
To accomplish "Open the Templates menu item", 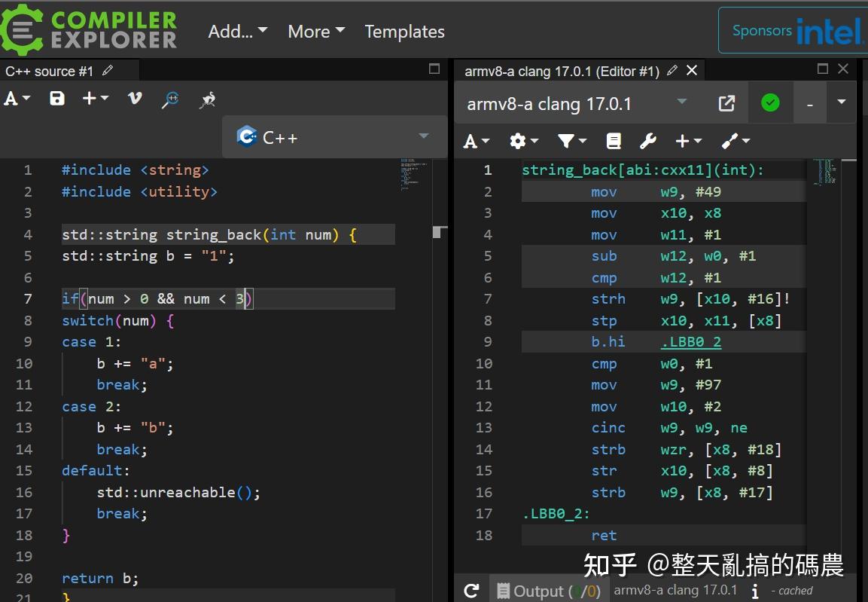I will 405,32.
